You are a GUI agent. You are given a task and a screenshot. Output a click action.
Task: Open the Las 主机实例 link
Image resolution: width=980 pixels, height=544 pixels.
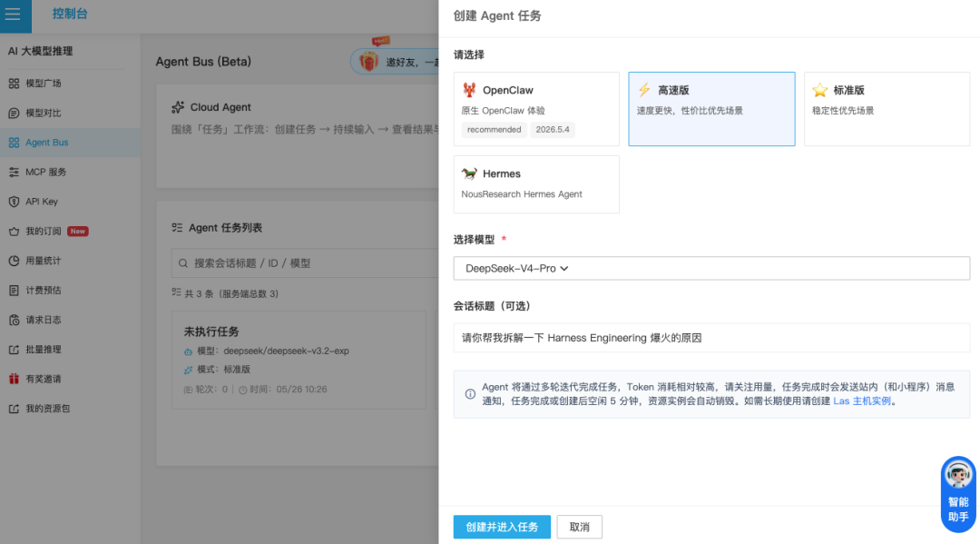click(862, 401)
